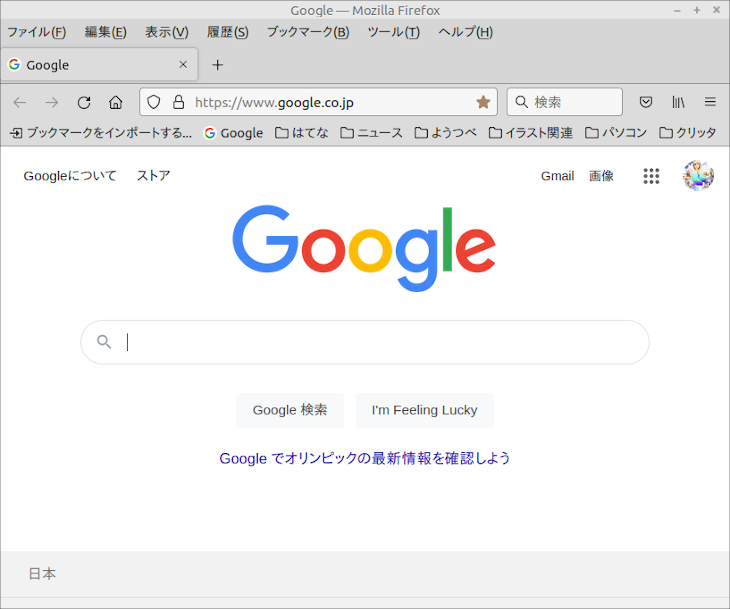Toggle the bookmark star for this page
This screenshot has height=609, width=730.
tap(483, 102)
